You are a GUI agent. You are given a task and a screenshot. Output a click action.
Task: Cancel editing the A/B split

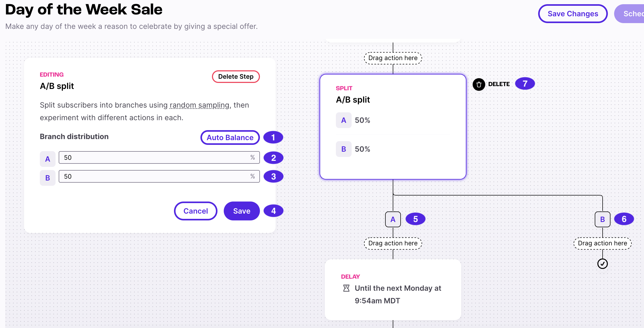[195, 211]
